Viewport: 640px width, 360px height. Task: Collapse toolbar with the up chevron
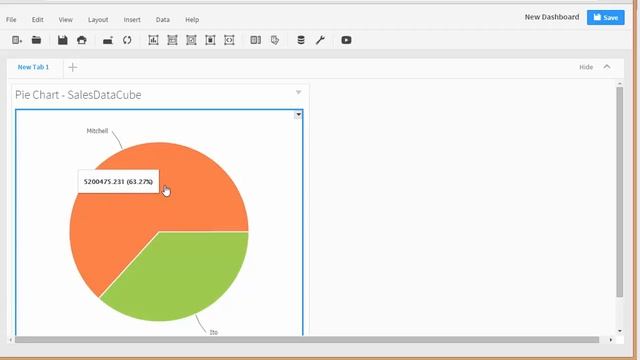pyautogui.click(x=607, y=67)
